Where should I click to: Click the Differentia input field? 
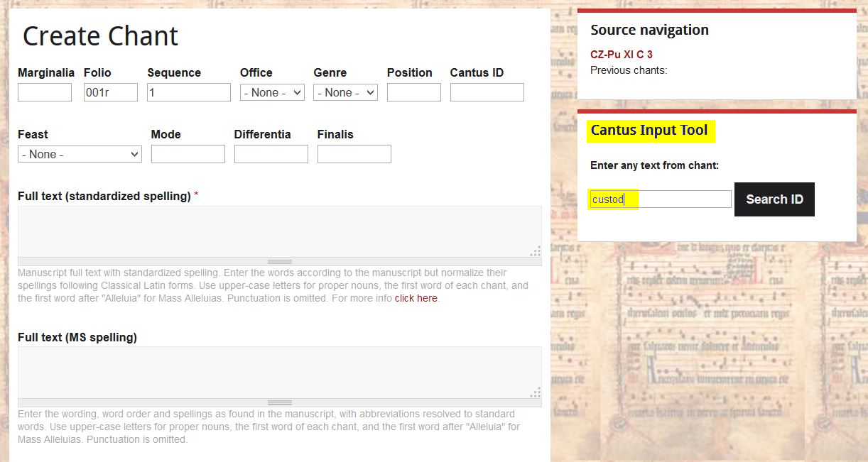pyautogui.click(x=271, y=154)
